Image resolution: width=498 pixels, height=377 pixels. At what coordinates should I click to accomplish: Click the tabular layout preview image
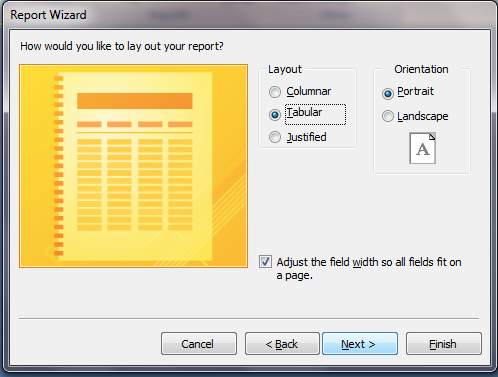[x=133, y=166]
